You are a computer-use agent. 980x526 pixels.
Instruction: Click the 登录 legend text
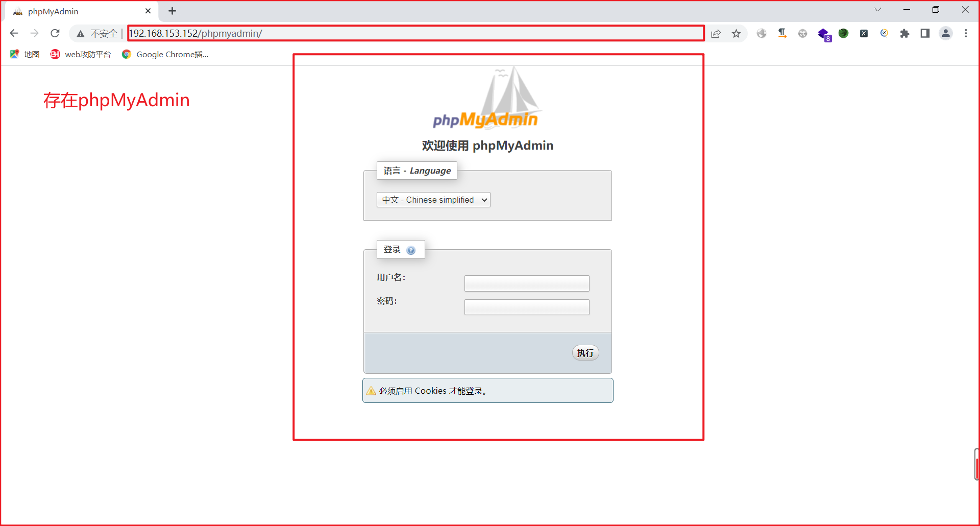coord(392,250)
